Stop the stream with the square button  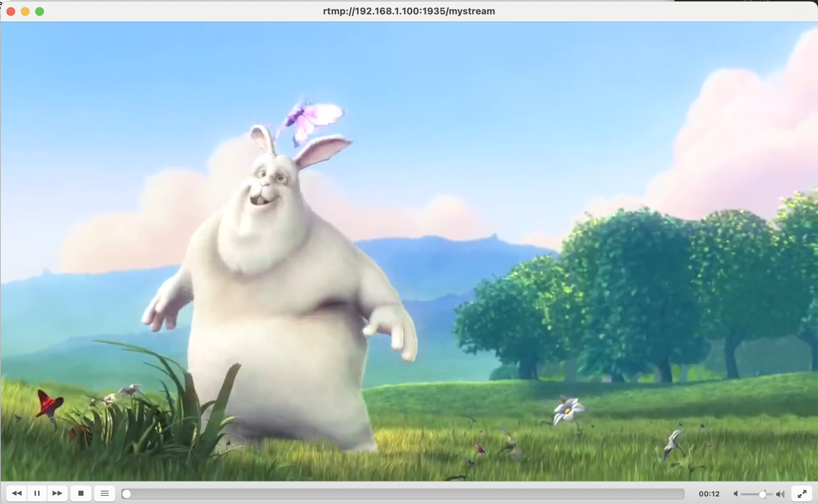coord(81,493)
